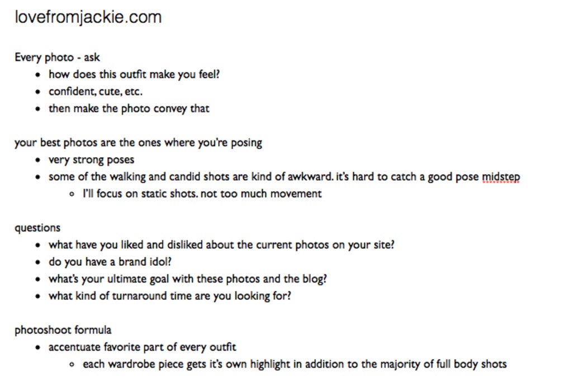Click 'what have you liked and disliked' line
This screenshot has height=386, width=588.
pyautogui.click(x=221, y=245)
